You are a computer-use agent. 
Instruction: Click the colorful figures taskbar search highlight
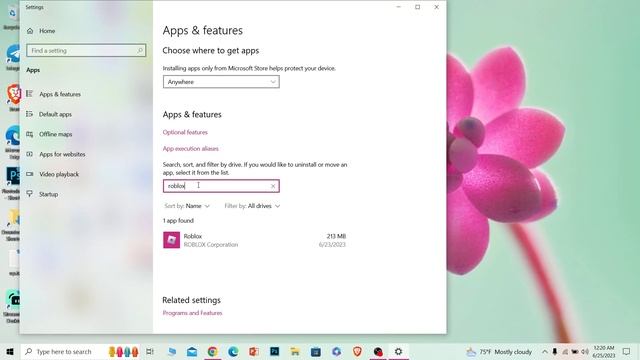(124, 351)
